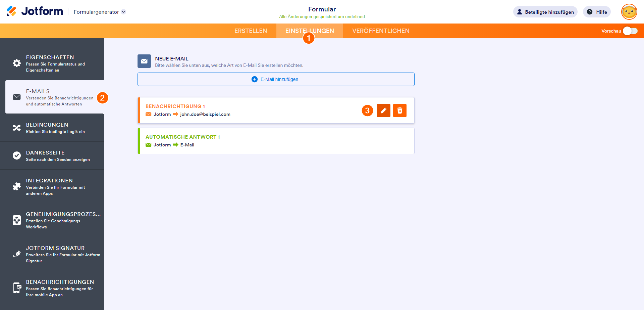Image resolution: width=644 pixels, height=310 pixels.
Task: Click the mobile notifications phone icon
Action: click(17, 288)
